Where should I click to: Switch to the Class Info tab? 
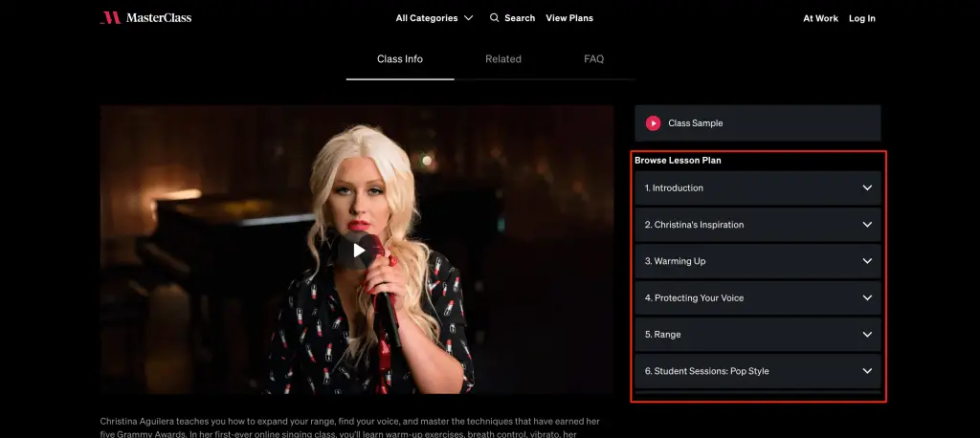(400, 58)
